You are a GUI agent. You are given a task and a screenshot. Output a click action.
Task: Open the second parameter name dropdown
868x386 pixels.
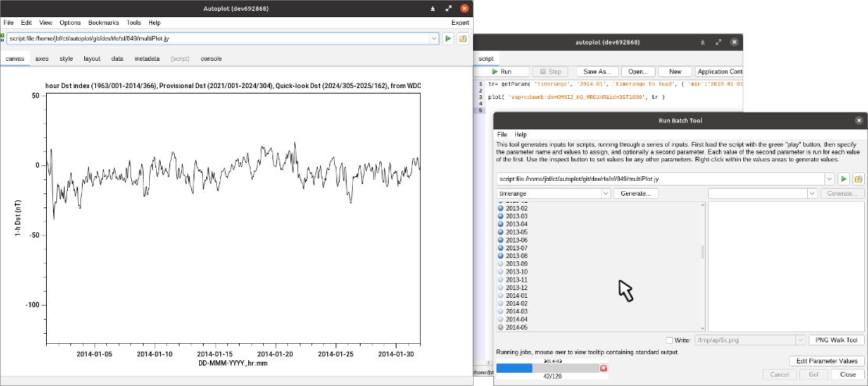[812, 193]
